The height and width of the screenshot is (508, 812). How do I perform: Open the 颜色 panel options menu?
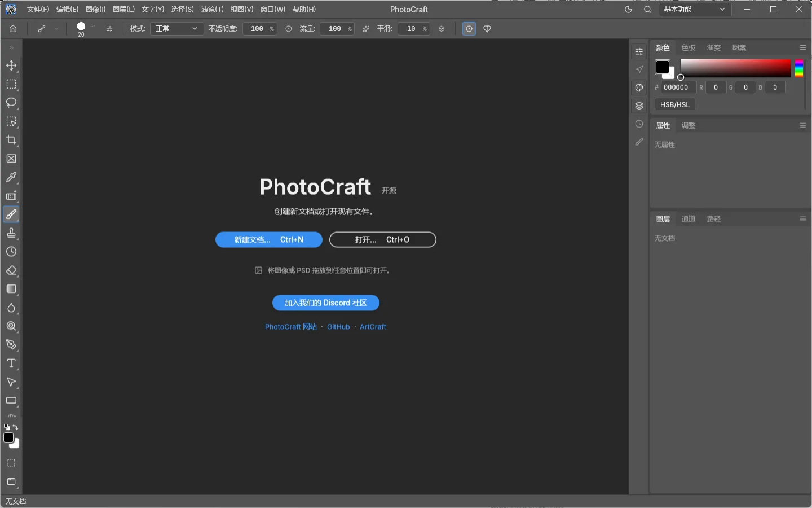click(x=803, y=47)
